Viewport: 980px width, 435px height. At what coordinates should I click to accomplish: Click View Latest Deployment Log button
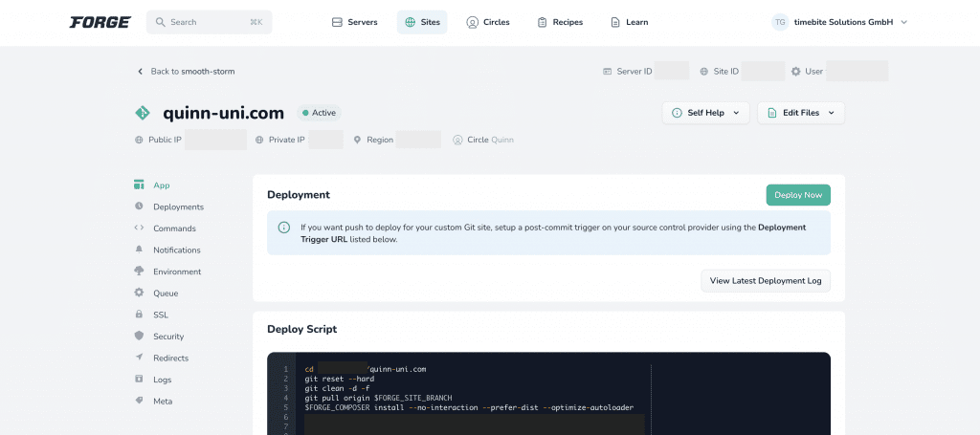[x=766, y=281]
